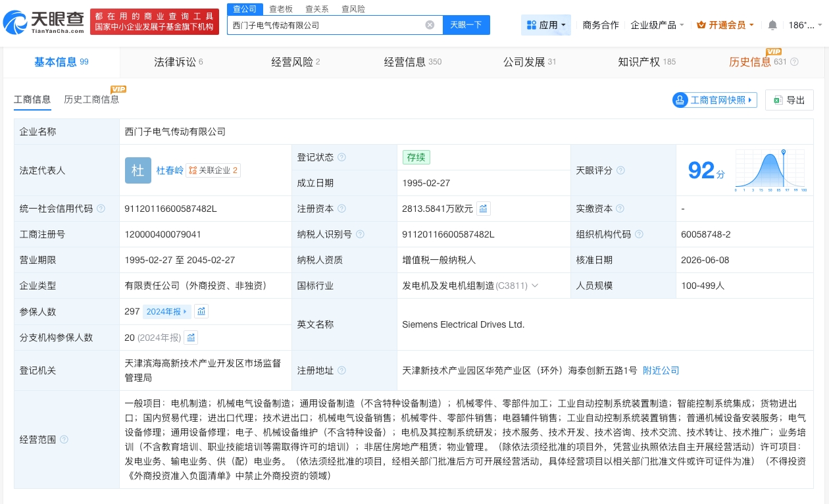The width and height of the screenshot is (829, 504).
Task: Click 关联企业 2 tag
Action: click(x=213, y=170)
